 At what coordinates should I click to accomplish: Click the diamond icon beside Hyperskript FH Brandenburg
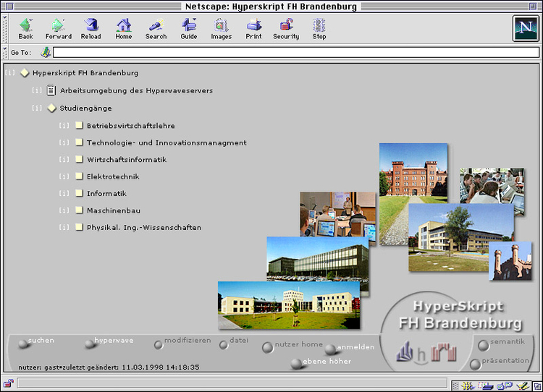pos(24,73)
